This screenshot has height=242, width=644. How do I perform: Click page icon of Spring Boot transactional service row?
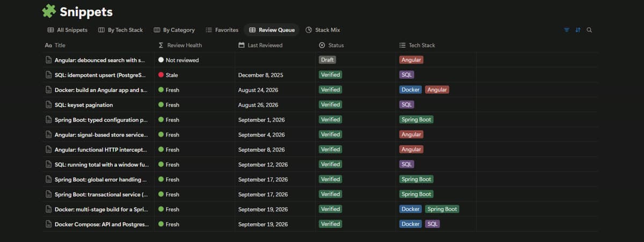click(49, 194)
